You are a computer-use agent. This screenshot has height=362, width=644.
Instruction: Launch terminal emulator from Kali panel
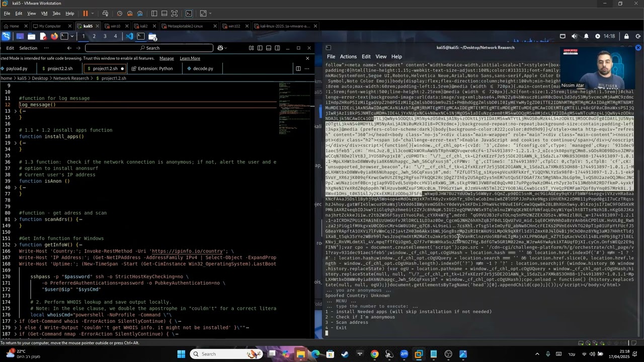tap(64, 36)
